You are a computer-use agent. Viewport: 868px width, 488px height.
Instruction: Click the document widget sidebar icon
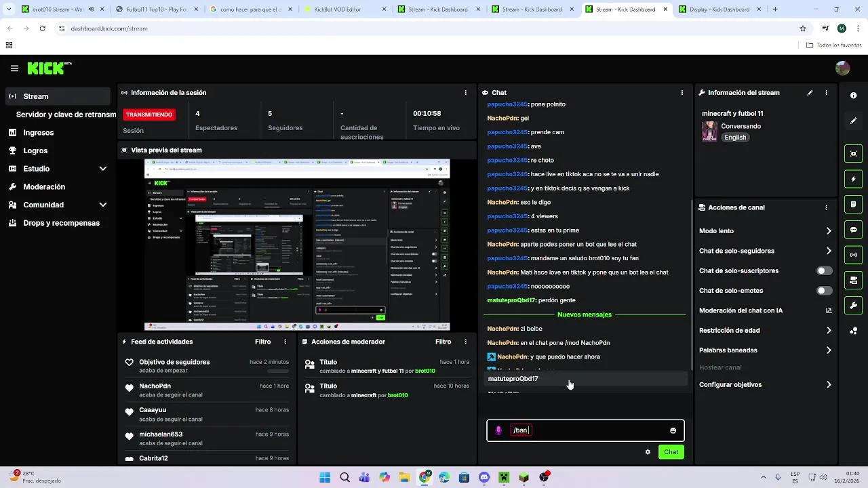(x=853, y=204)
